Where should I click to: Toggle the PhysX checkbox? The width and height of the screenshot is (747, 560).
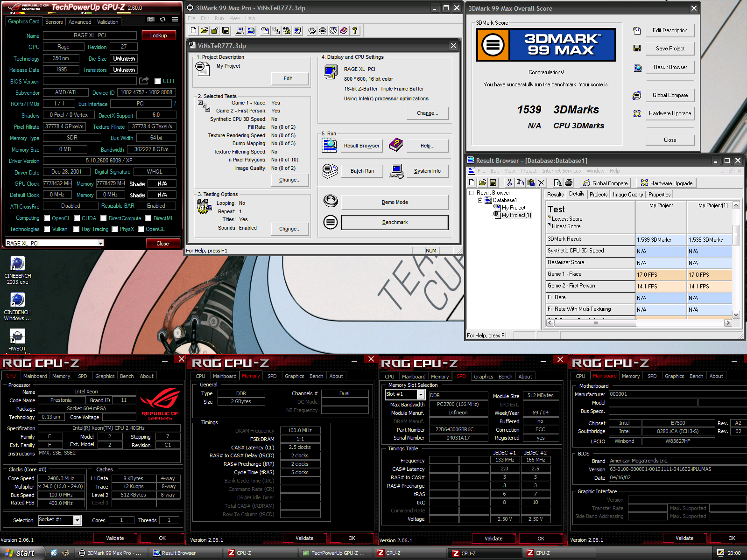coord(115,229)
